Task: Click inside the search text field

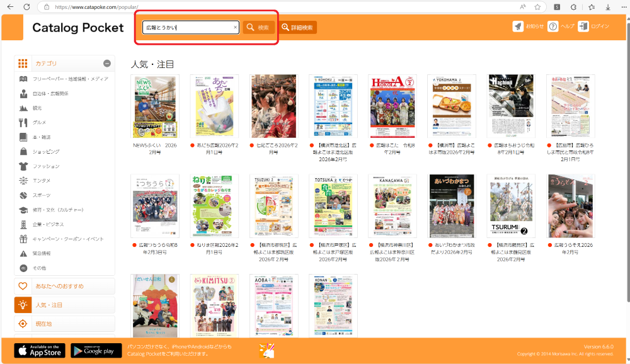Action: [188, 28]
